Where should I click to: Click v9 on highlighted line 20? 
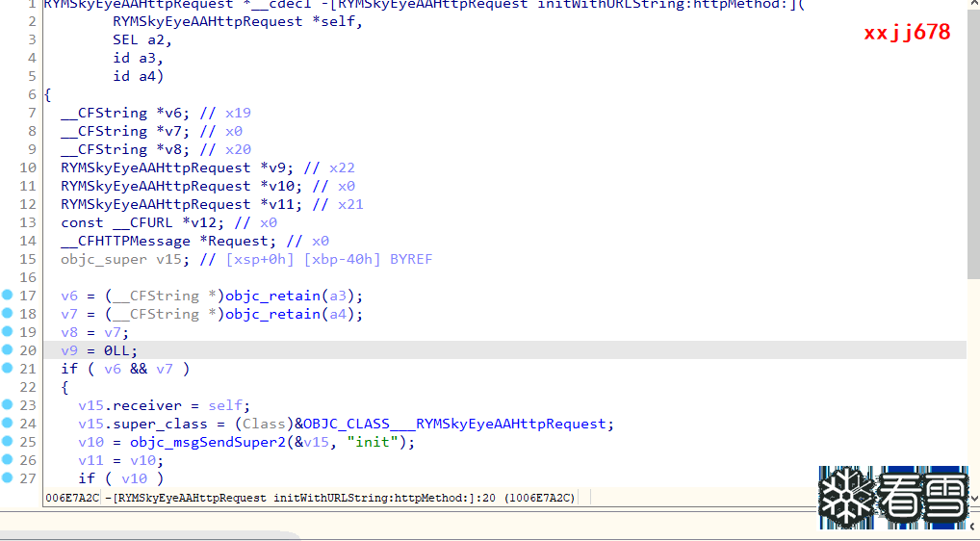click(69, 350)
